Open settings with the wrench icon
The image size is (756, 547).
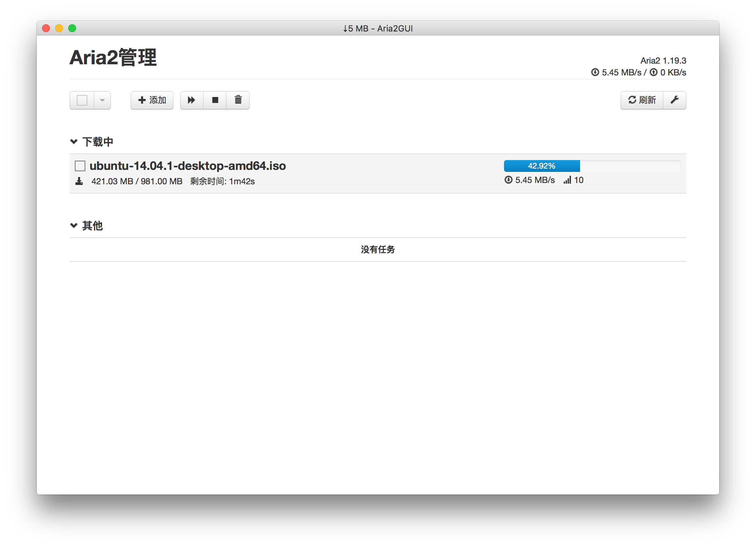(674, 100)
